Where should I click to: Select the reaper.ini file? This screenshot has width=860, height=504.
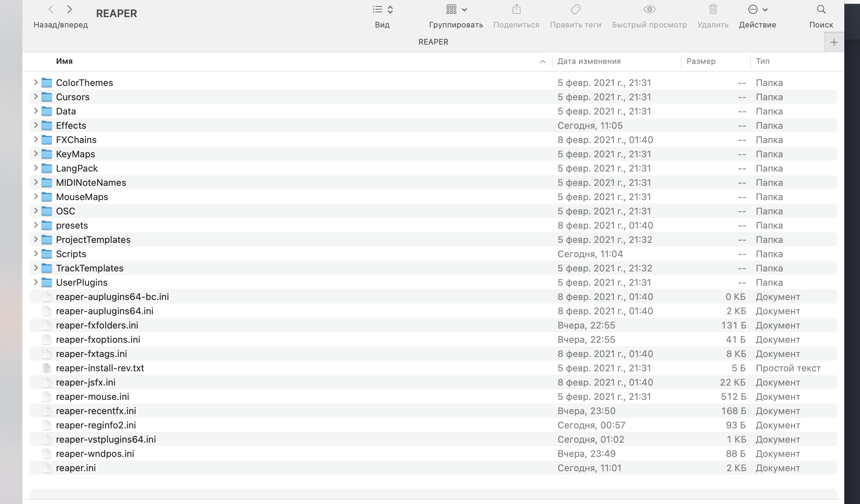click(x=76, y=468)
